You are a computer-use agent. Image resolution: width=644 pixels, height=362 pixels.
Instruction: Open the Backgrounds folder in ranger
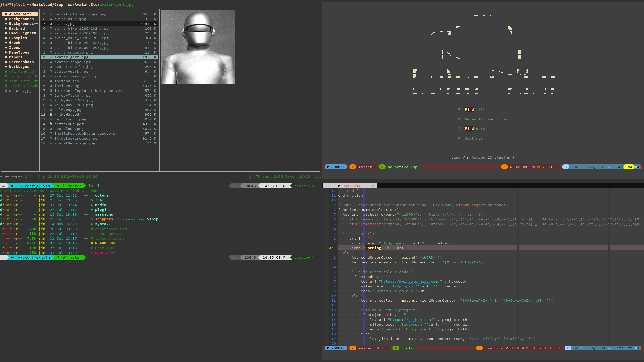(x=21, y=19)
